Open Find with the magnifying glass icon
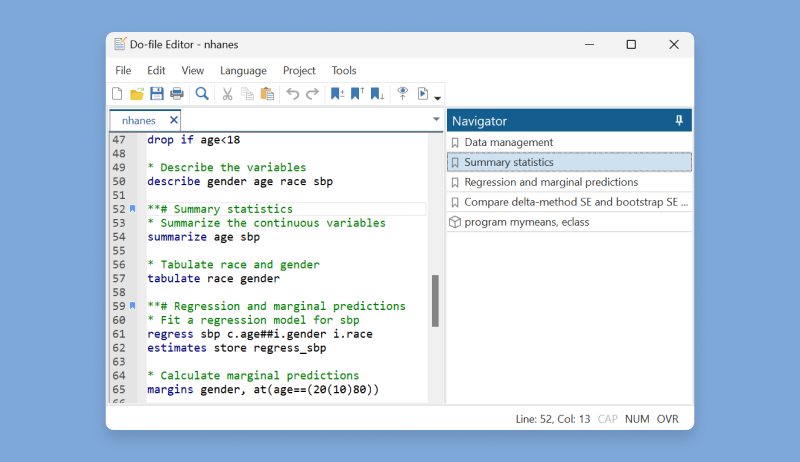 pos(202,94)
